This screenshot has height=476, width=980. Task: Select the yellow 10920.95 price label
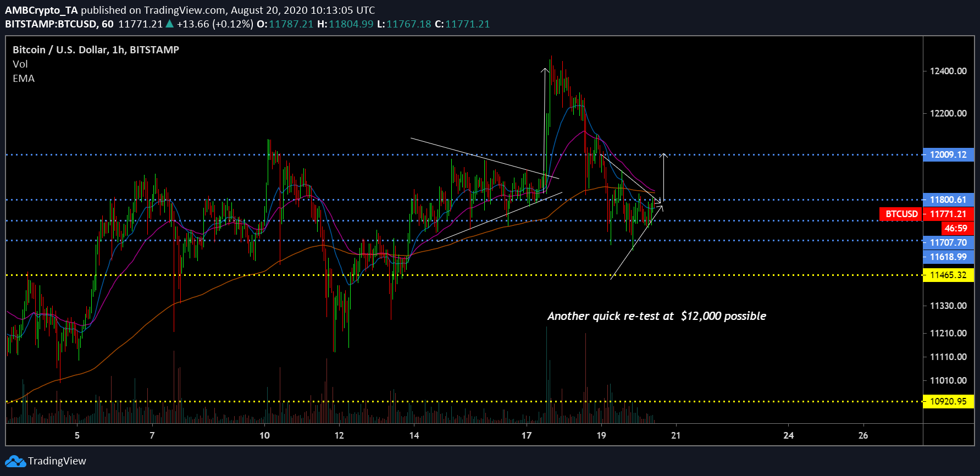pos(948,401)
